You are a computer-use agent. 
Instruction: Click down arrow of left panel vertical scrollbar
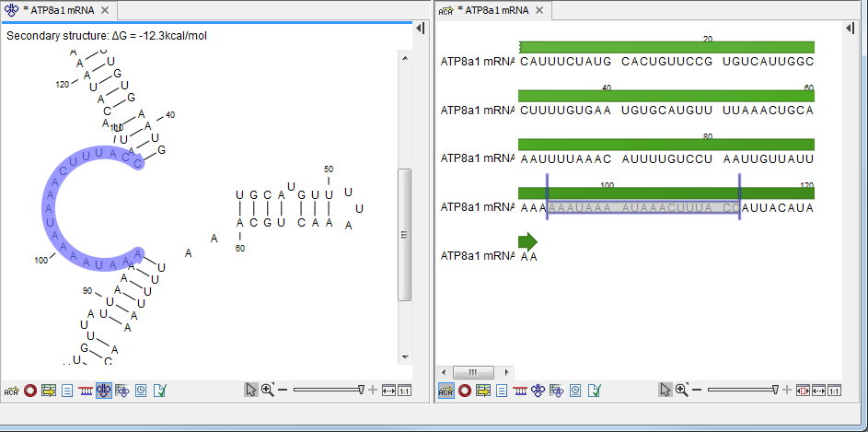[404, 357]
